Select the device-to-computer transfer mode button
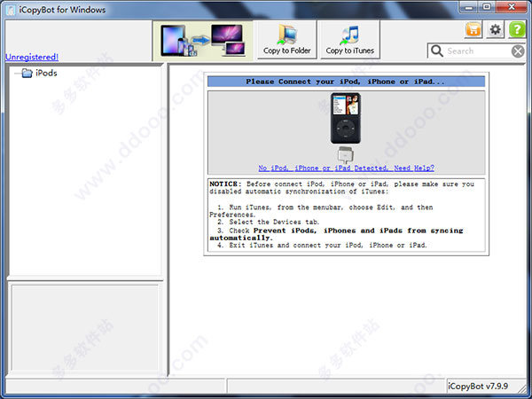532x399 pixels. click(x=203, y=41)
